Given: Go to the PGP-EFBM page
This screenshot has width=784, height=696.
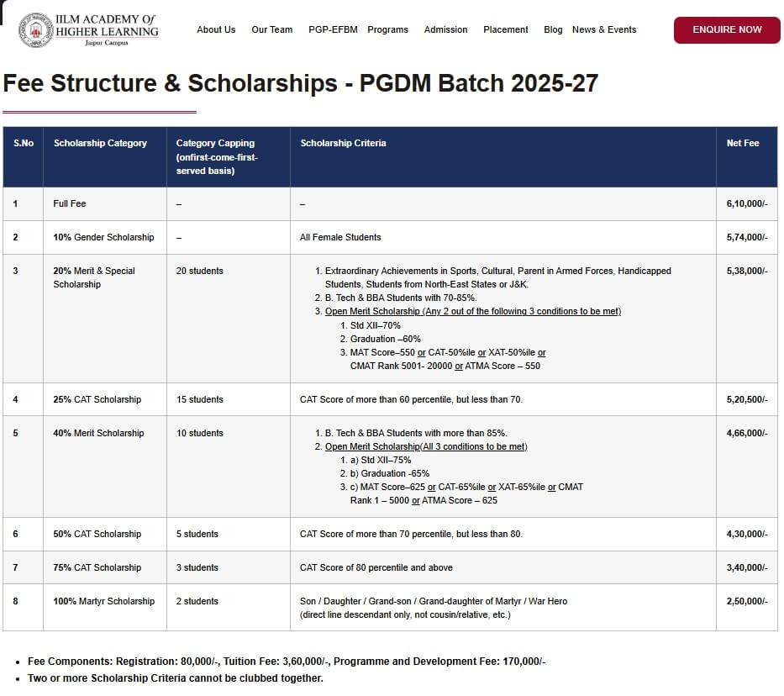Looking at the screenshot, I should pyautogui.click(x=333, y=29).
